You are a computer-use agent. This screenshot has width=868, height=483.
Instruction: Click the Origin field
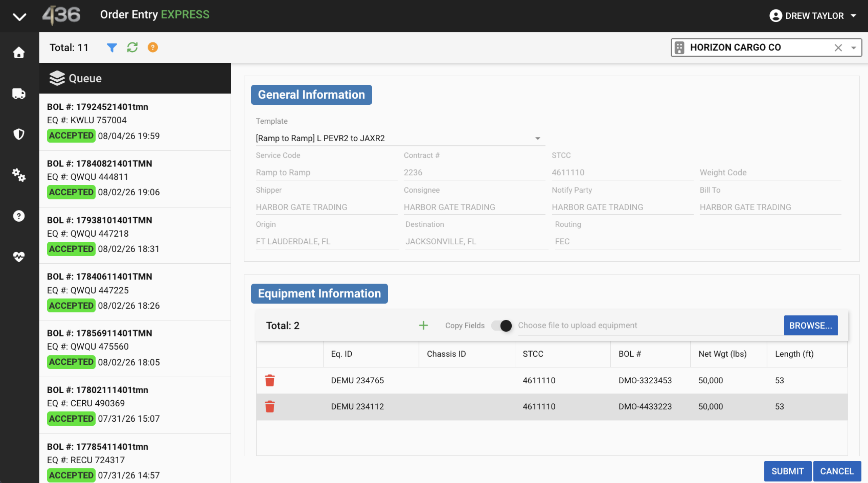point(327,241)
